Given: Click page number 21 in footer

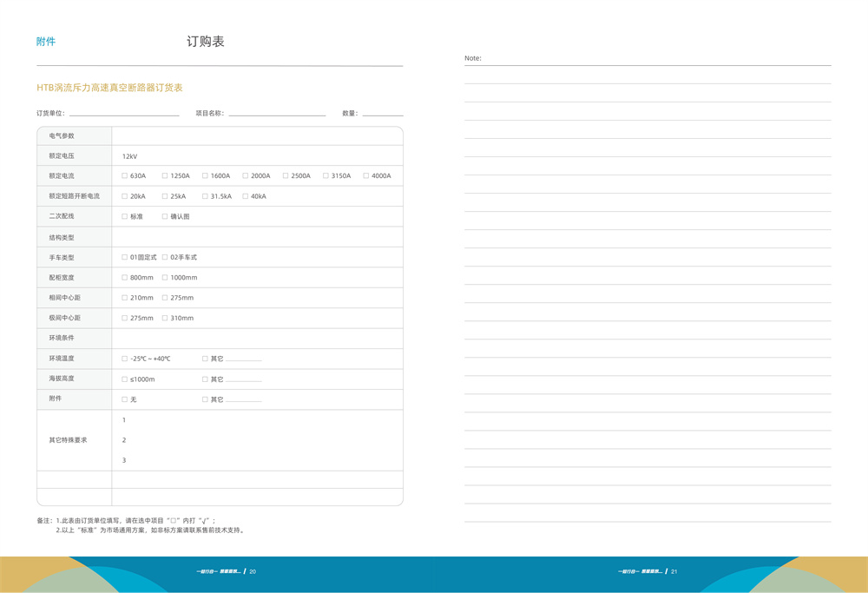Looking at the screenshot, I should tap(674, 571).
